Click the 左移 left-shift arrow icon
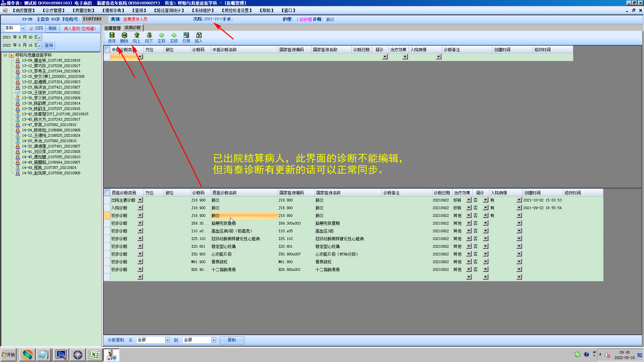The height and width of the screenshot is (362, 644). pos(161,36)
